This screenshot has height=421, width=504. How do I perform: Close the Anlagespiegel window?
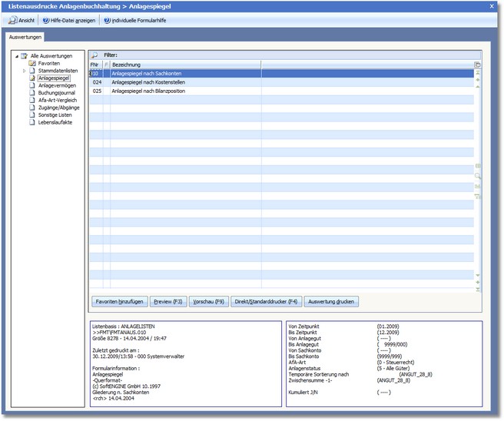tap(492, 5)
